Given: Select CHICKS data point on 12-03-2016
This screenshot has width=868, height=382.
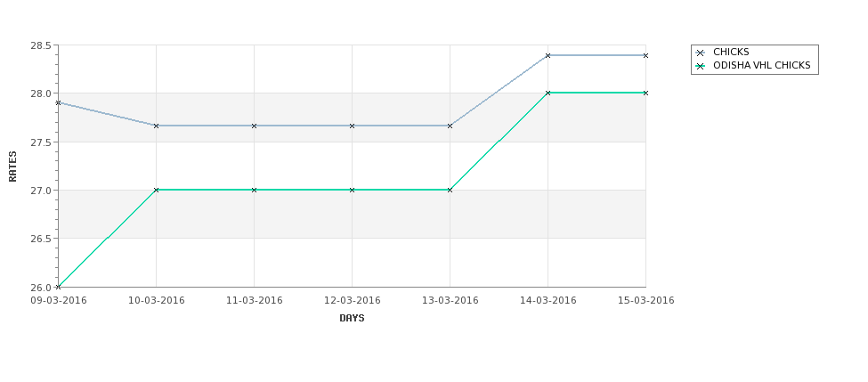Looking at the screenshot, I should tap(352, 126).
